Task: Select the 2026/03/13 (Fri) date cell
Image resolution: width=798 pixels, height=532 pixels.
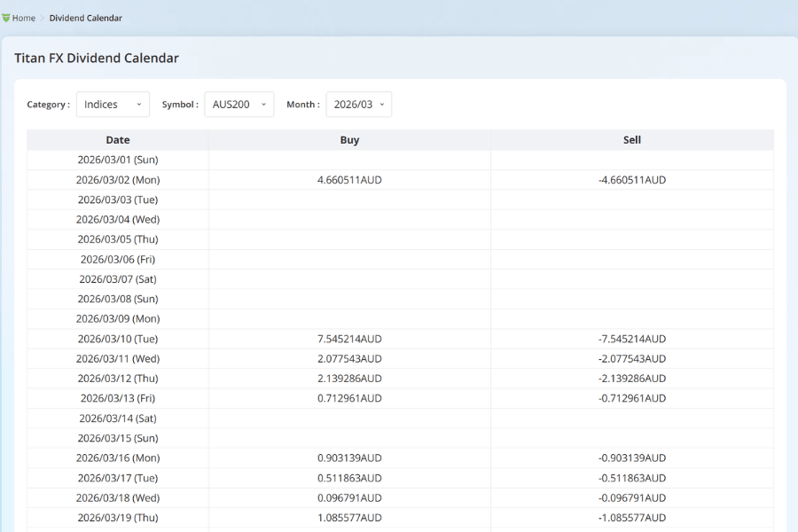Action: [x=118, y=398]
